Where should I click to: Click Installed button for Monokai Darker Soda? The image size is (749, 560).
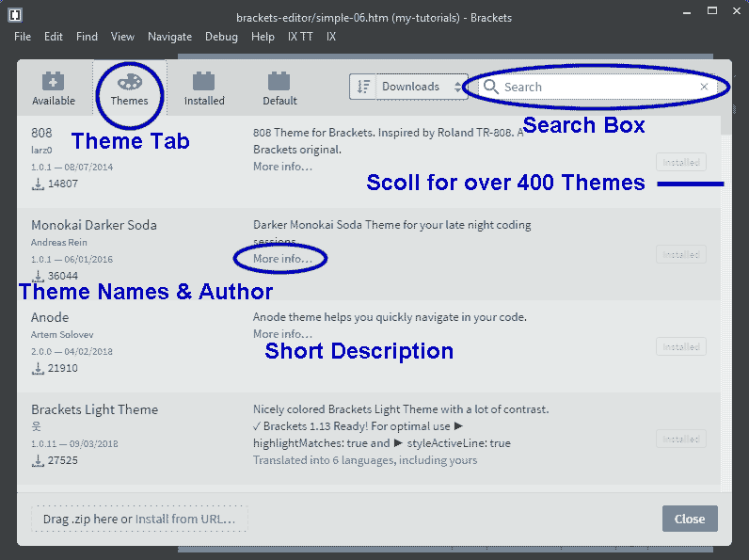(680, 255)
